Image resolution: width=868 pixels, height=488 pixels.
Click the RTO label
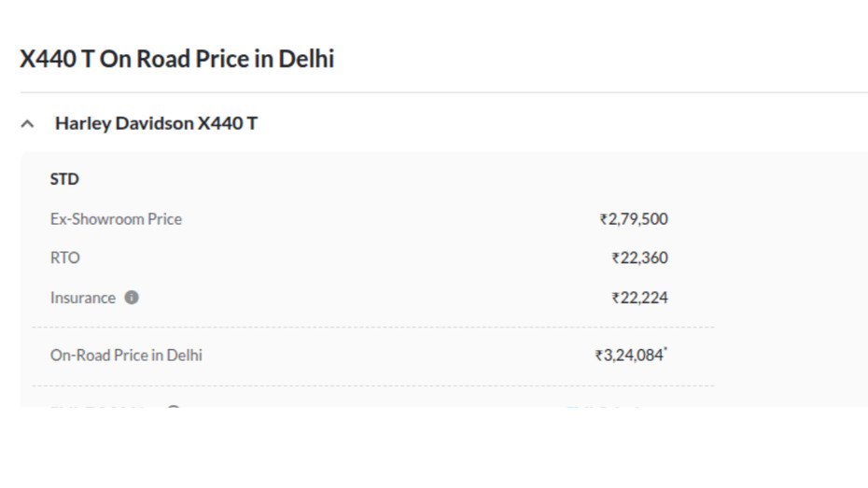[65, 258]
